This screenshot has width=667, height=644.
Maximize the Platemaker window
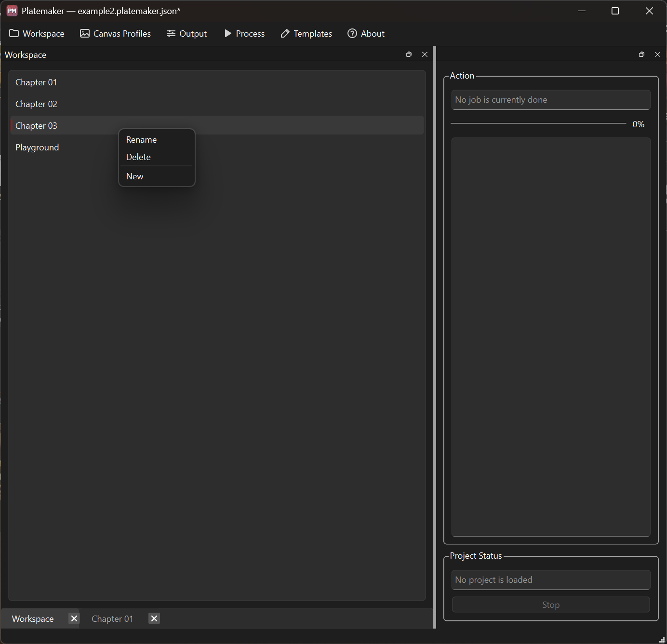(x=615, y=11)
